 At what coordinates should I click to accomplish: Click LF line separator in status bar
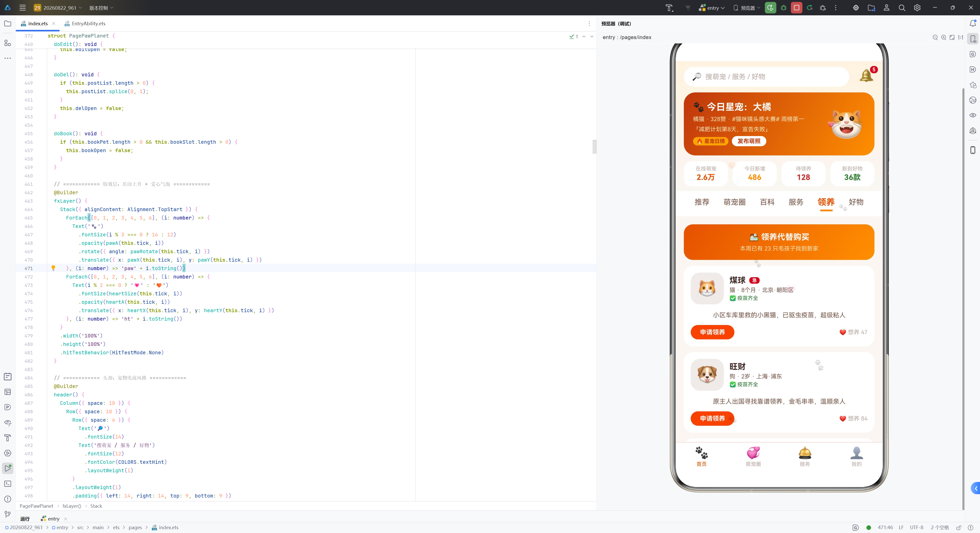coord(901,528)
